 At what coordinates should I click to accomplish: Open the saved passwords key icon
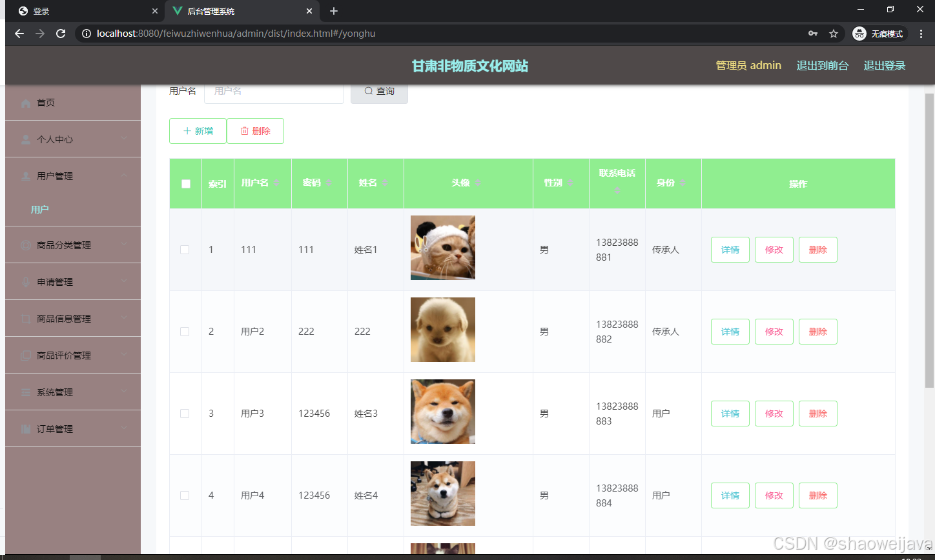[813, 34]
